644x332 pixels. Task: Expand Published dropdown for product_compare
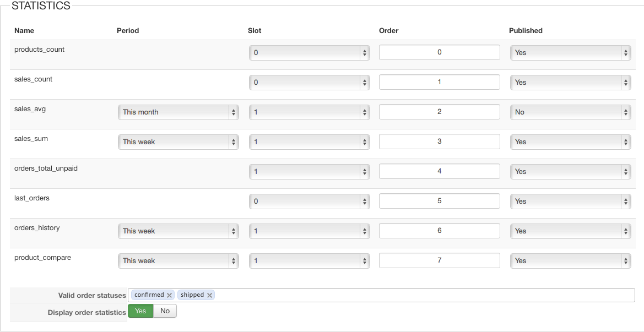tap(570, 261)
